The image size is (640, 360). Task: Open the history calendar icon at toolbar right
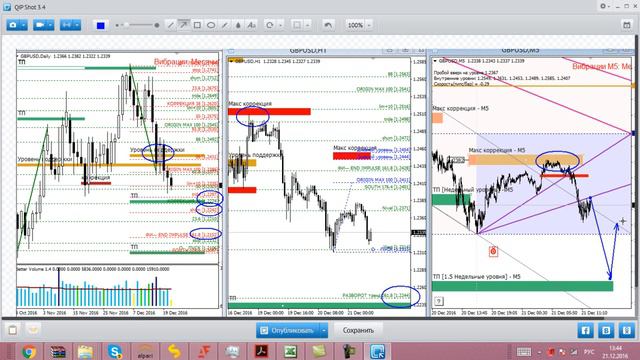tap(627, 25)
